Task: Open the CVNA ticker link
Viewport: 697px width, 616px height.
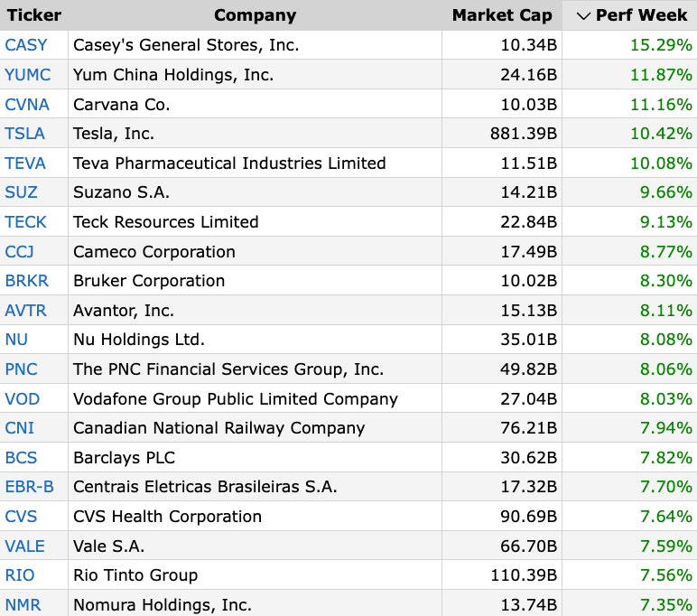Action: [x=27, y=105]
